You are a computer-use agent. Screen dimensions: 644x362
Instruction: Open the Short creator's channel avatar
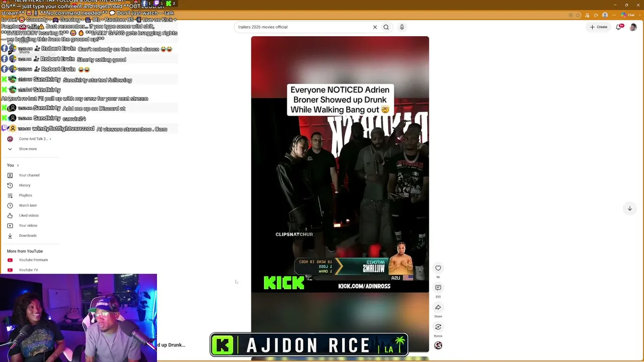click(x=438, y=345)
